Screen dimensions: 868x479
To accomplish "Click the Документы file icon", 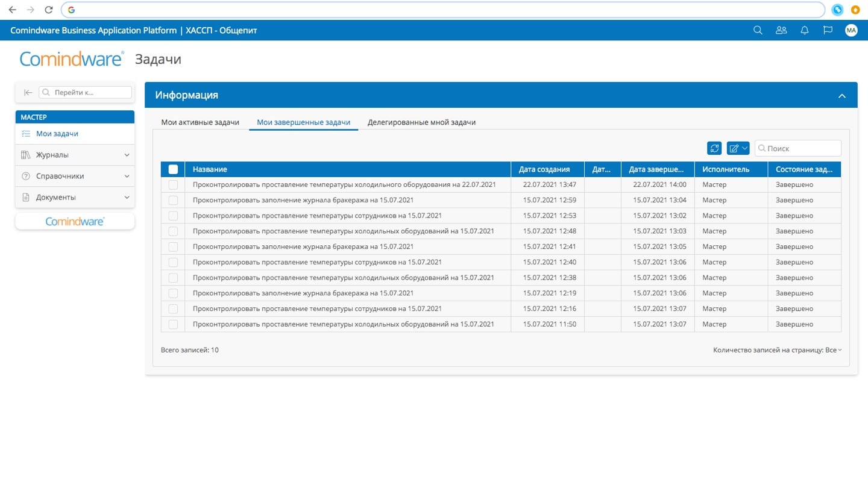I will coord(25,197).
